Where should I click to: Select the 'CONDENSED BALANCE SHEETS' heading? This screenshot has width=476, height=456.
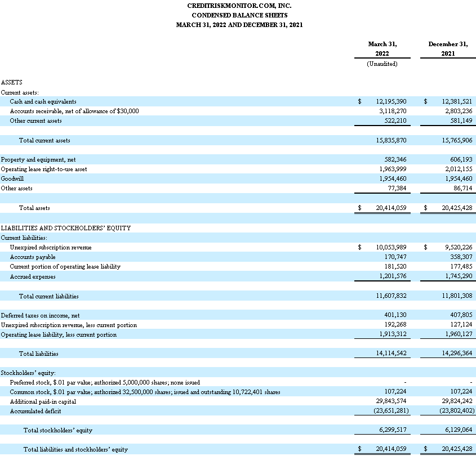[239, 15]
